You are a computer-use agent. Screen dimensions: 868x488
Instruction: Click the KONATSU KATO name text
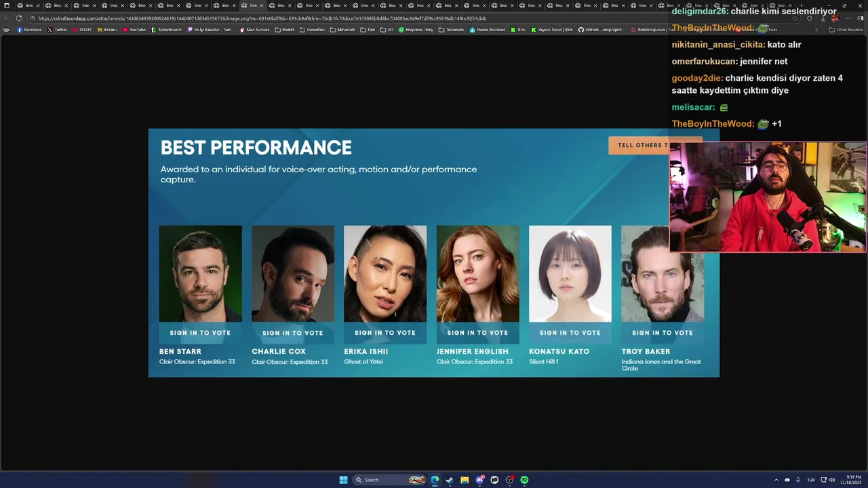(559, 351)
